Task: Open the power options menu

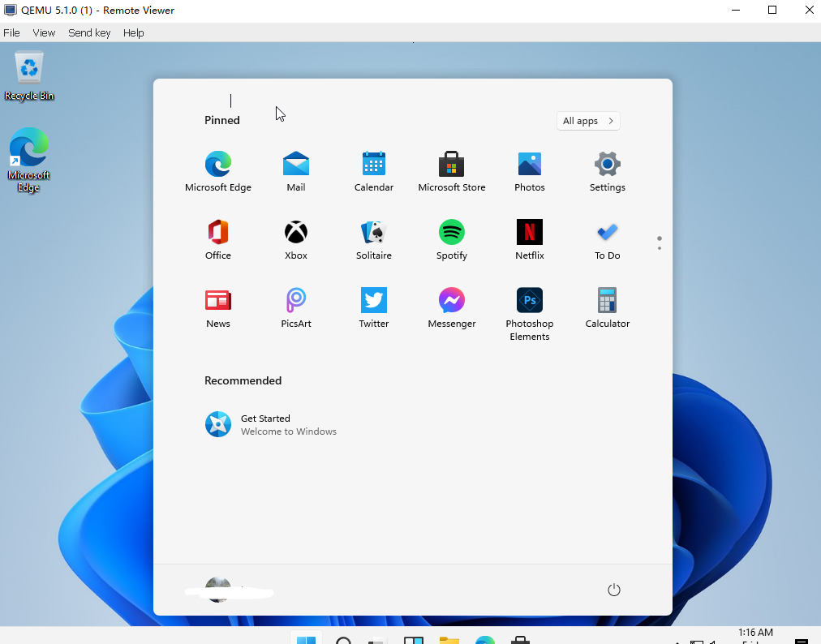Action: click(x=614, y=590)
